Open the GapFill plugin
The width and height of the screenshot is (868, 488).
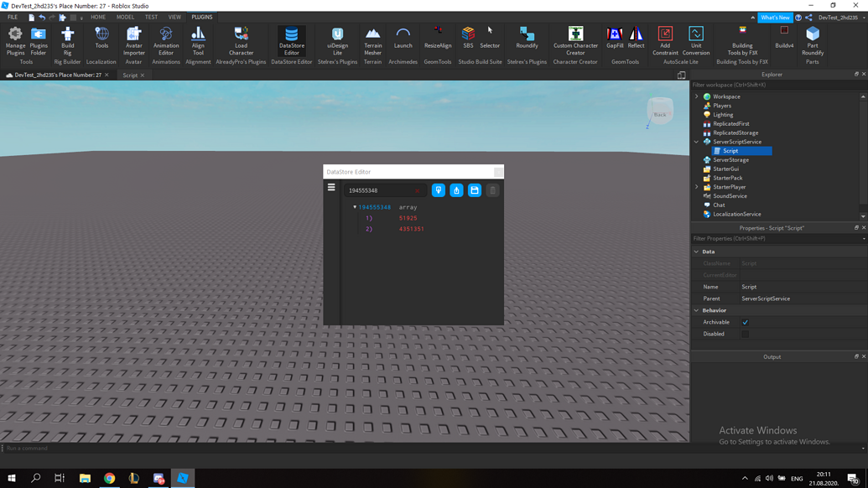[613, 42]
